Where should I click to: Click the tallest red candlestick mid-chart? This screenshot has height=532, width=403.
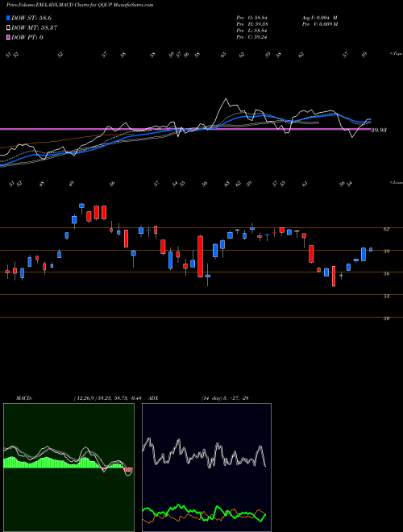[201, 256]
